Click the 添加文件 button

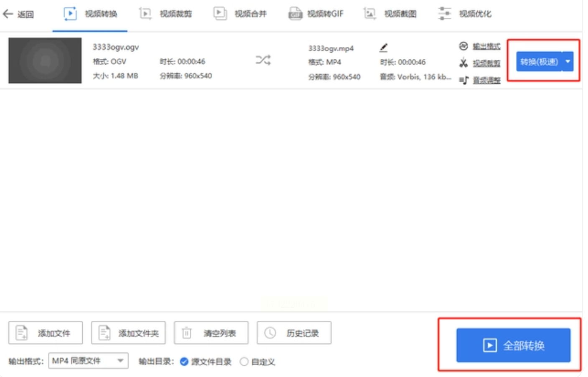(46, 333)
